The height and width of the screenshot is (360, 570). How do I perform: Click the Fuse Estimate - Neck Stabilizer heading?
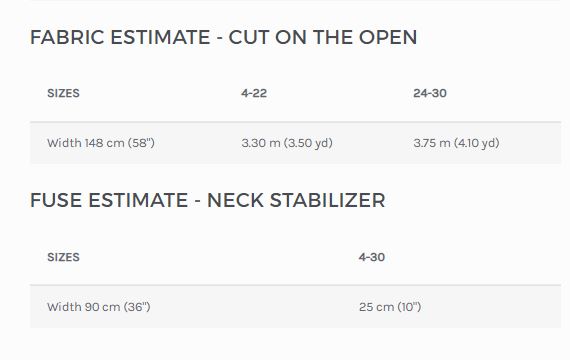208,200
